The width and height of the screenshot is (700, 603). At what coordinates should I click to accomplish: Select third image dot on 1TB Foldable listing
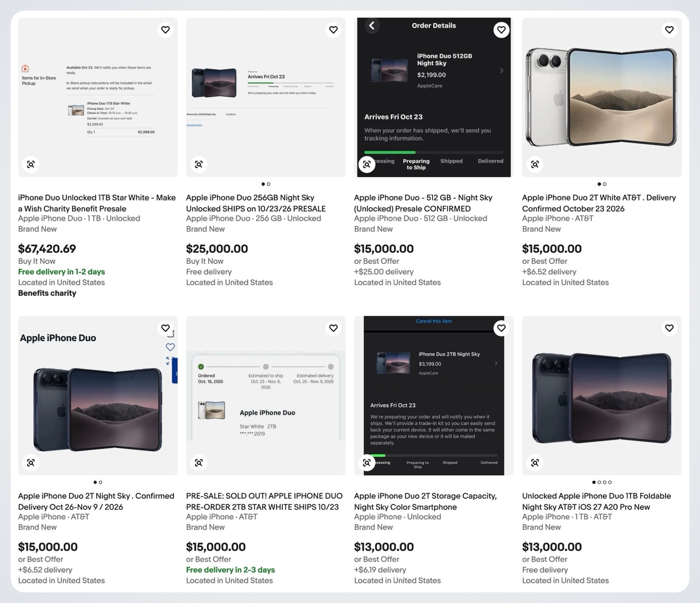click(x=604, y=482)
